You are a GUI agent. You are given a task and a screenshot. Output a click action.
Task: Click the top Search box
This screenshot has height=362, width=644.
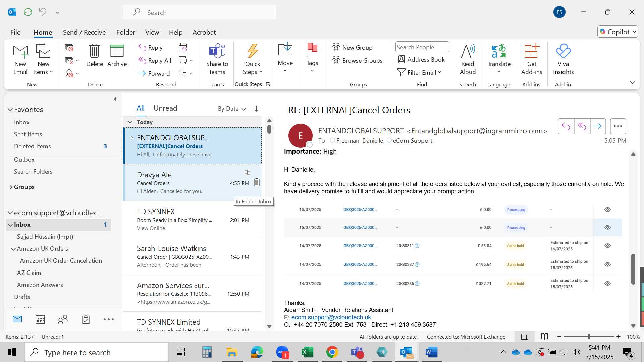[x=200, y=12]
